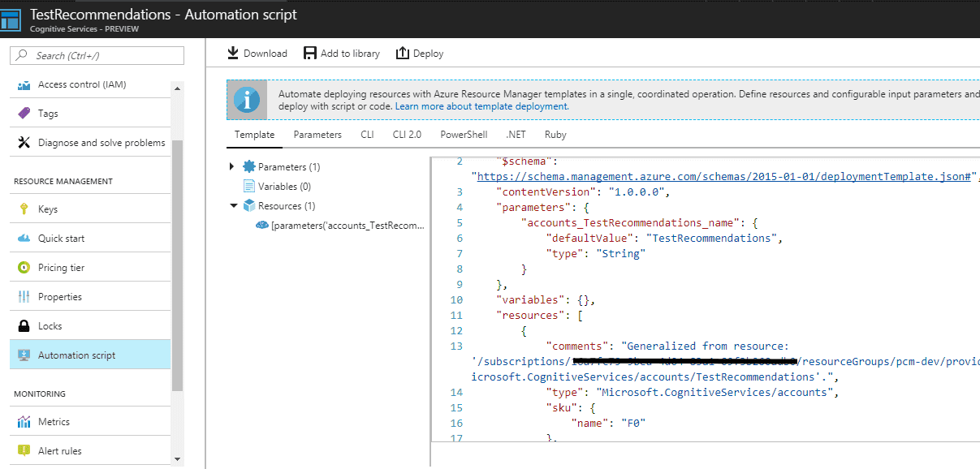
Task: Click the Access control (IAM) icon
Action: point(24,84)
